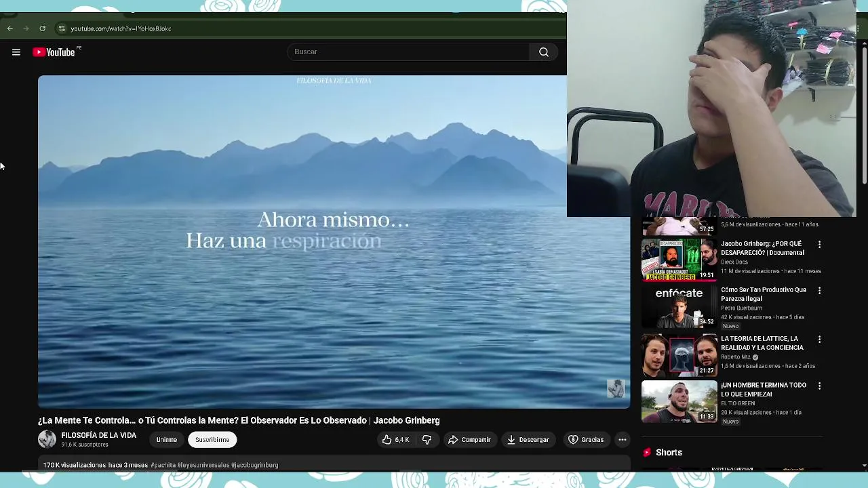Click the #pachita hashtag
Viewport: 868px width, 488px height.
click(163, 465)
